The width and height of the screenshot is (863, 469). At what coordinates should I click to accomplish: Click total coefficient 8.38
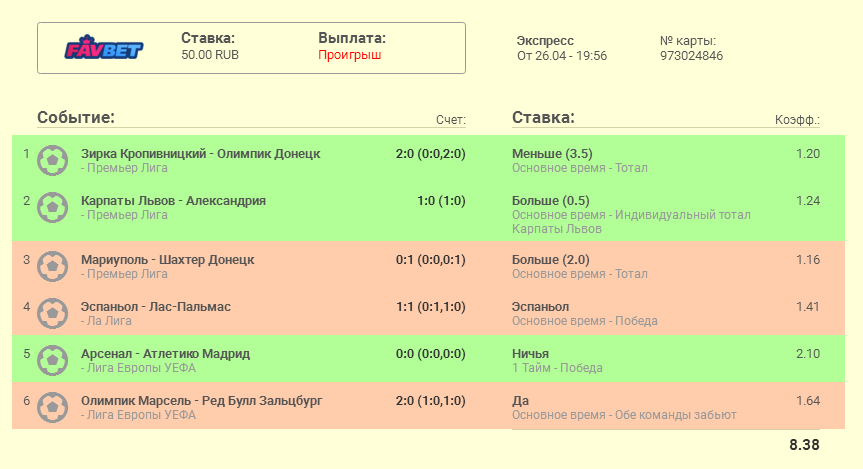click(805, 445)
